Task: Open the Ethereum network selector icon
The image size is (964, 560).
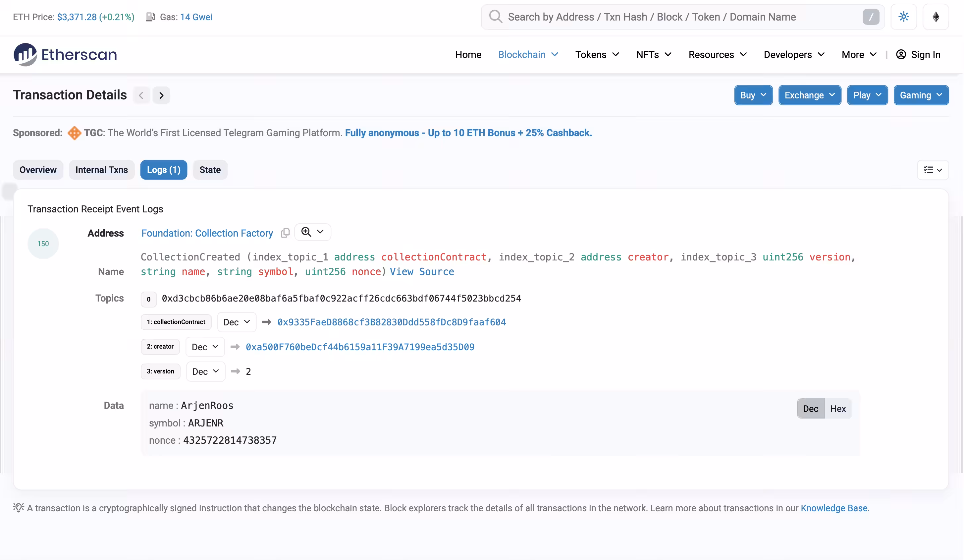Action: 935,17
